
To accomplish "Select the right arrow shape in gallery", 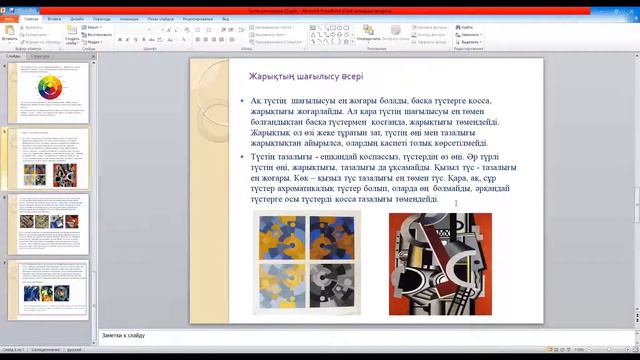I will (x=333, y=35).
